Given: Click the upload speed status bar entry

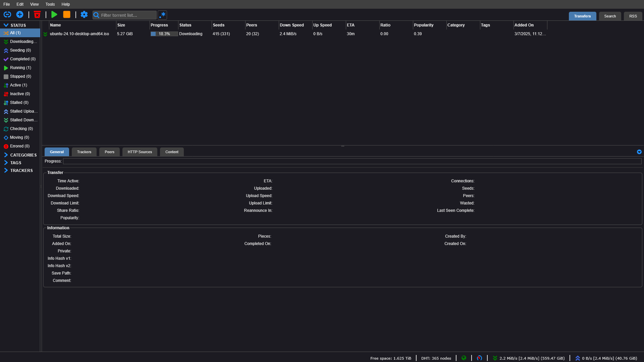Looking at the screenshot, I should (606, 358).
